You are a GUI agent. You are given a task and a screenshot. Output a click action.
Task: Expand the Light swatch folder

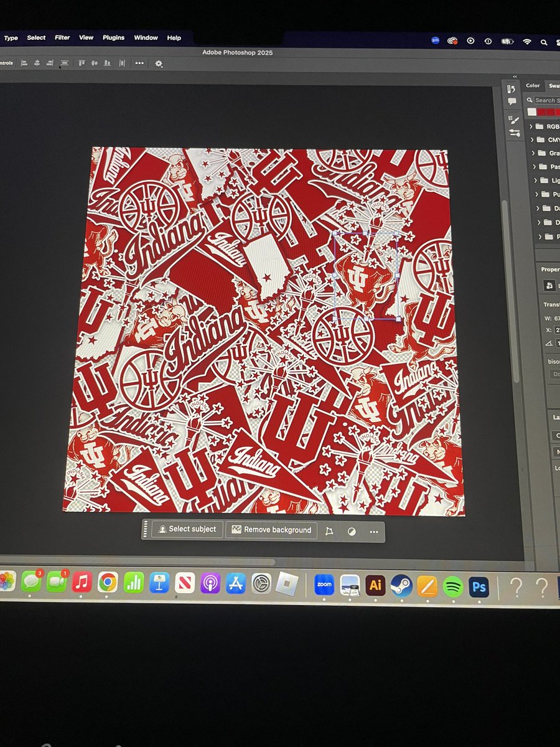(x=536, y=181)
